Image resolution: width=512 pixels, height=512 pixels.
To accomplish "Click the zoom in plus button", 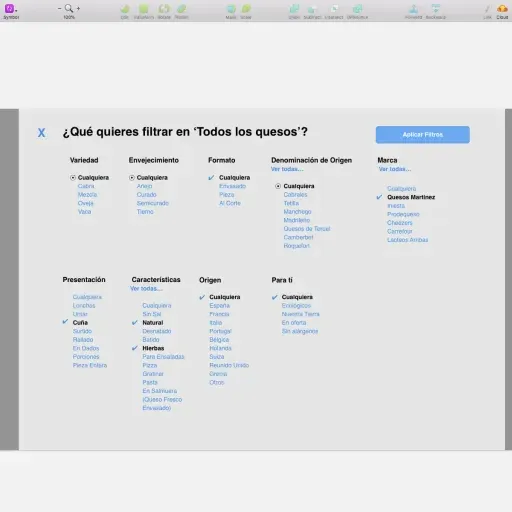I will coord(78,8).
